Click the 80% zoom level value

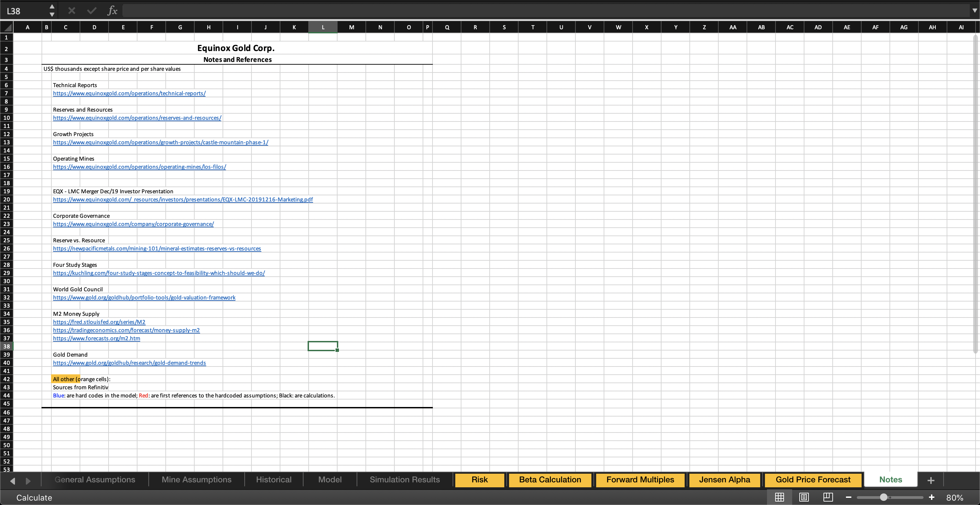955,498
